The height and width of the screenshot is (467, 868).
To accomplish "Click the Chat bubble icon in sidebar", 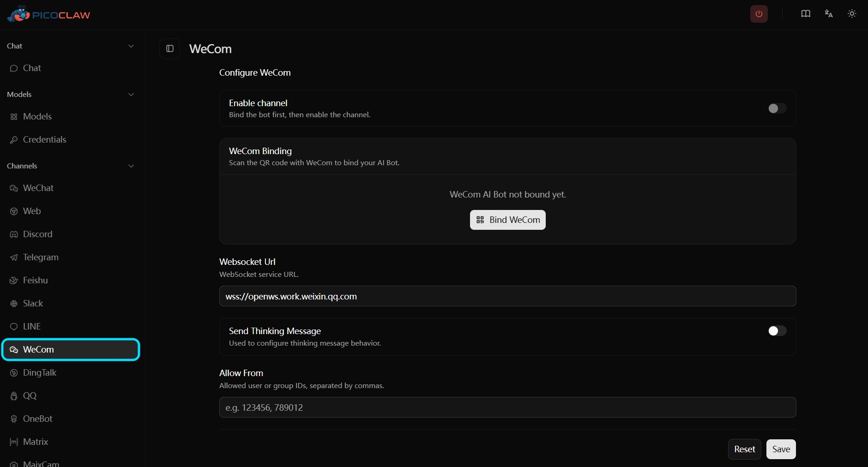I will pyautogui.click(x=14, y=68).
